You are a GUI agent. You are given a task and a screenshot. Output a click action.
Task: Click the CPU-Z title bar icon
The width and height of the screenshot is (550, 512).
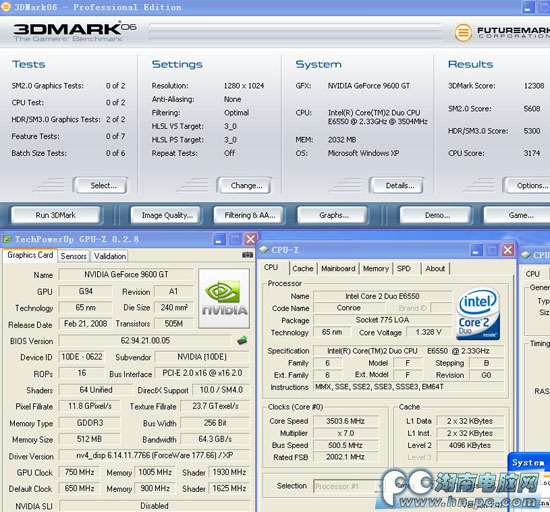click(264, 250)
